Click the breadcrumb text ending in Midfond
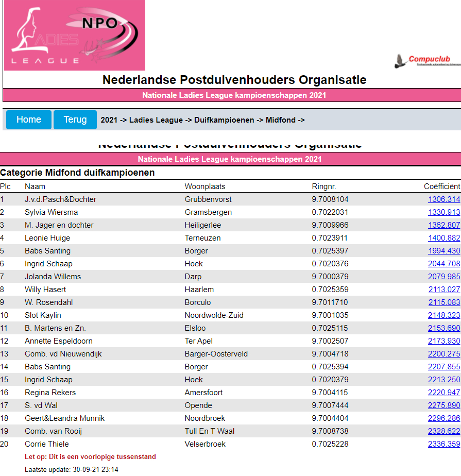Viewport: 461px width, 476px height. pyautogui.click(x=203, y=120)
